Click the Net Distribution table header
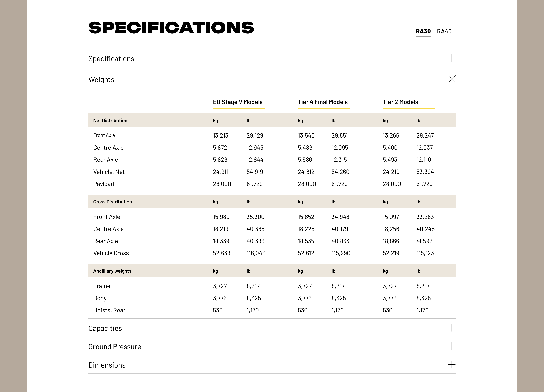 (110, 120)
